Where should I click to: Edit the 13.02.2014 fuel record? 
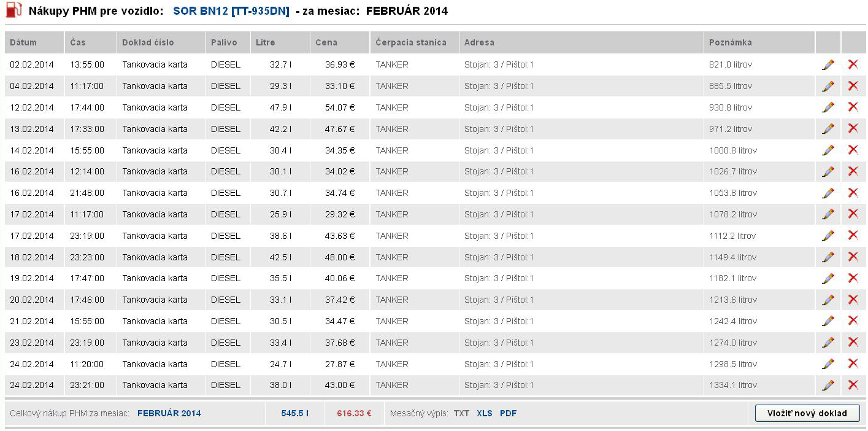(828, 129)
